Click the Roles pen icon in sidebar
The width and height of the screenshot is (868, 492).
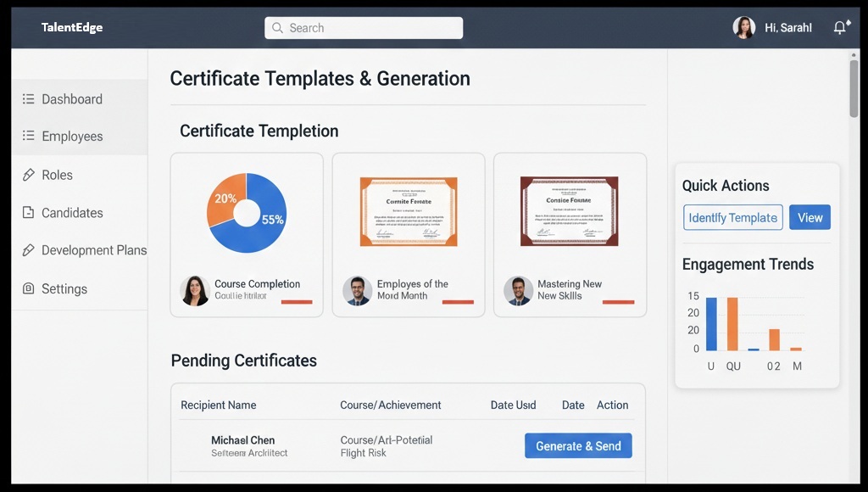[x=29, y=175]
